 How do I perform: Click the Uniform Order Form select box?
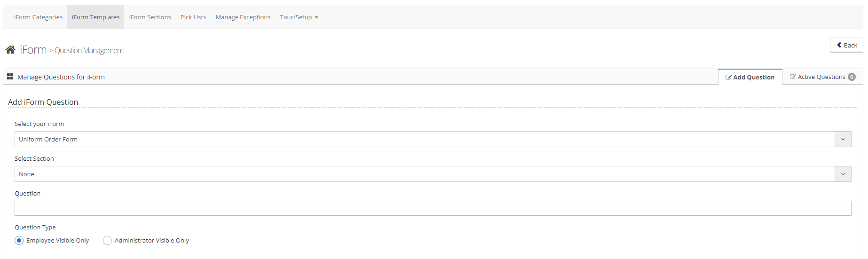(x=423, y=140)
